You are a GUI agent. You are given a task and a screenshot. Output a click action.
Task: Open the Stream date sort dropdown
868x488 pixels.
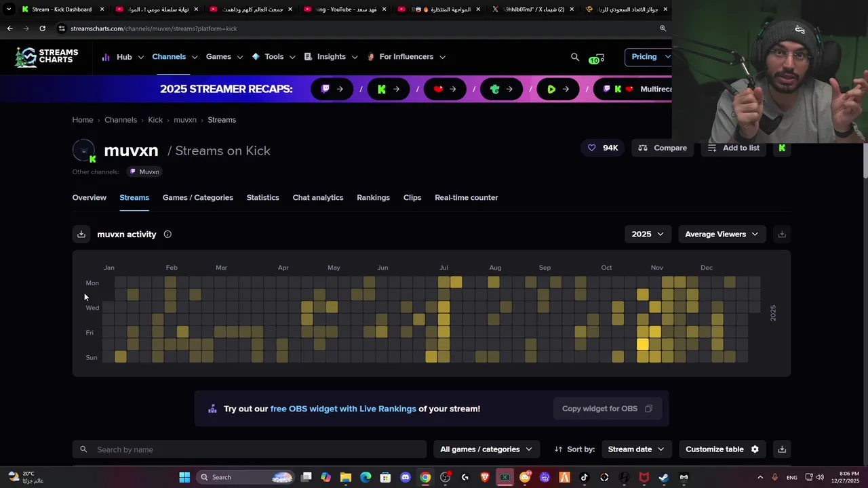tap(636, 449)
